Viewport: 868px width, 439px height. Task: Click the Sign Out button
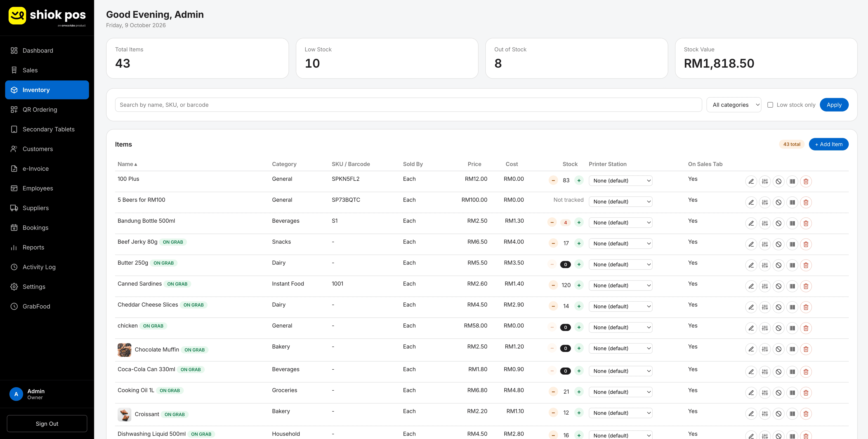pyautogui.click(x=47, y=423)
